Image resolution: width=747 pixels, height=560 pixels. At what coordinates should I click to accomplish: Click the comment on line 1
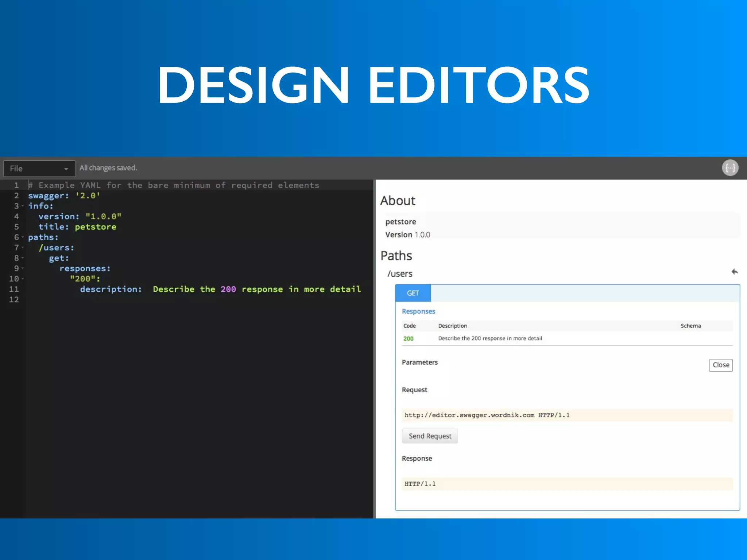click(x=174, y=185)
